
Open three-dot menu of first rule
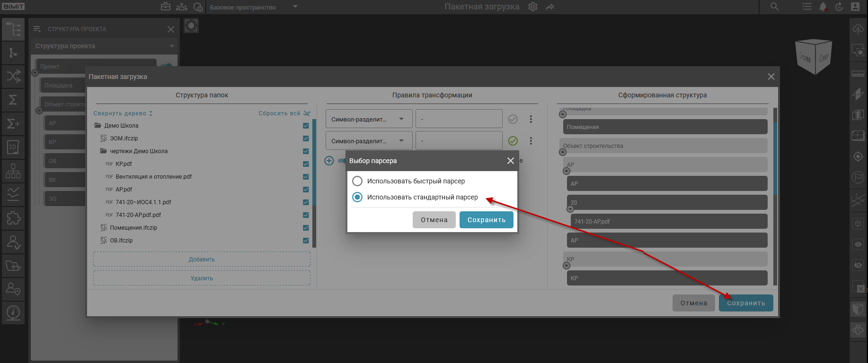click(x=531, y=119)
